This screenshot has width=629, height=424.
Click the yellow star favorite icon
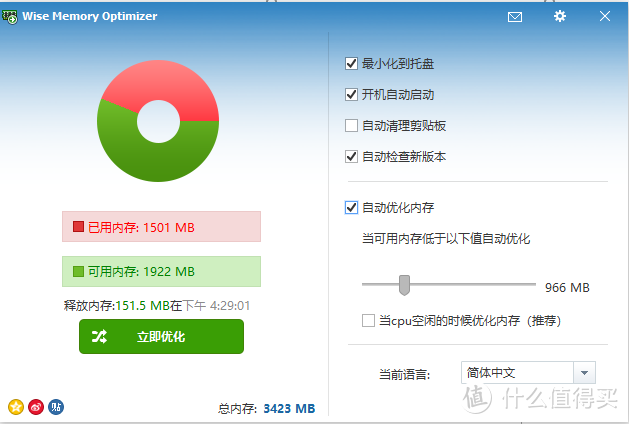point(16,407)
